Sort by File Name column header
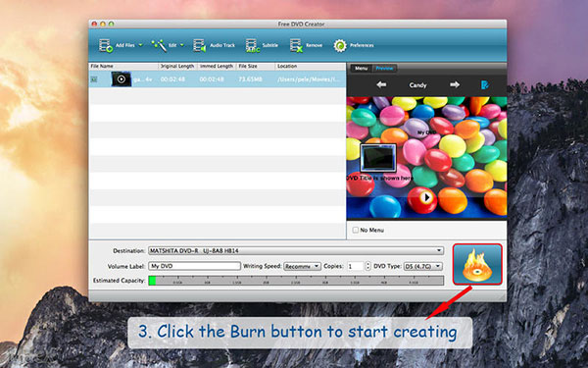 [123, 66]
